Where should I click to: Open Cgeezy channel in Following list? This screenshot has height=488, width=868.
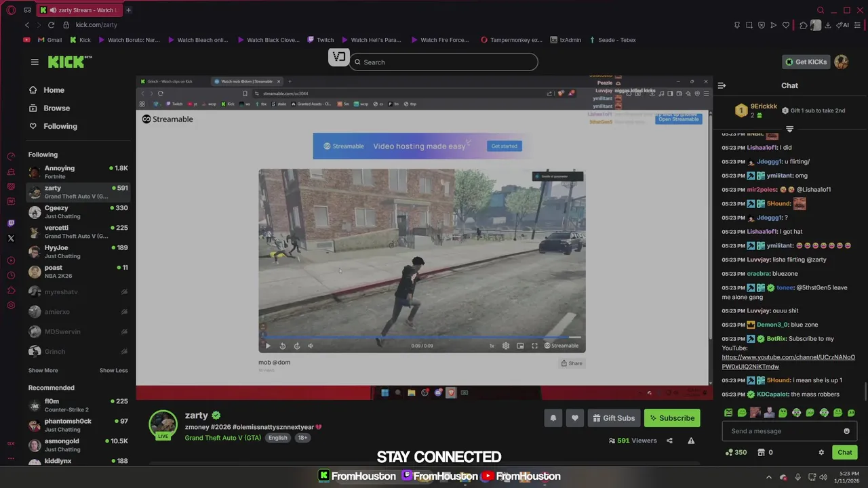click(x=78, y=212)
